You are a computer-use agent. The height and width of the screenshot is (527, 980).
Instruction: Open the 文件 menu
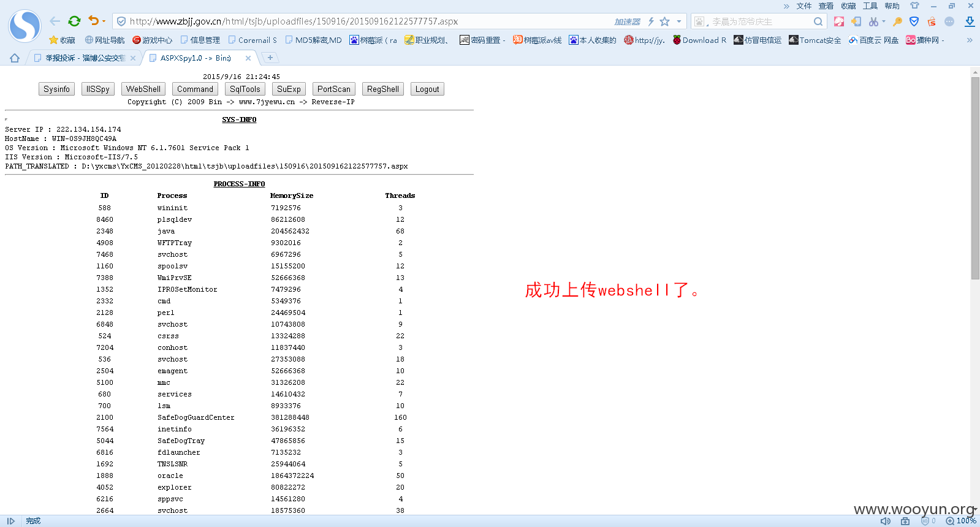tap(804, 6)
